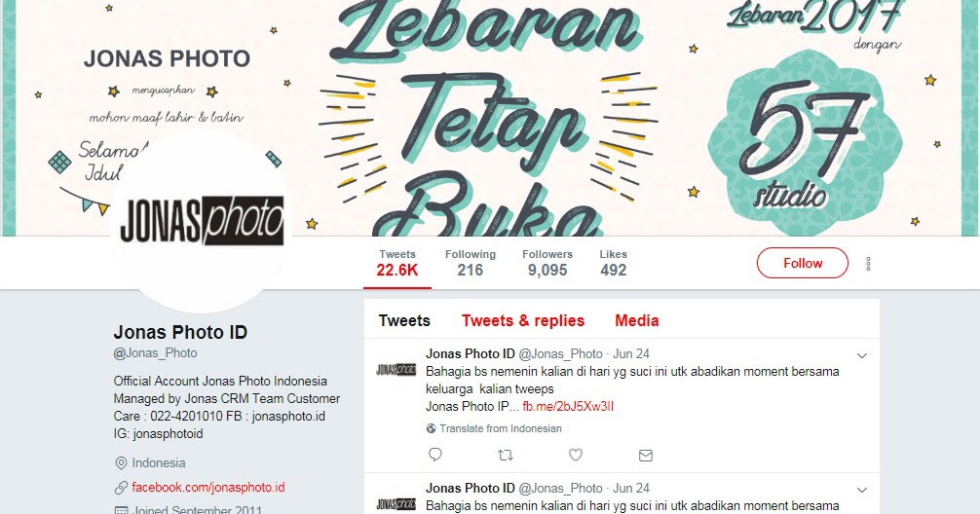
Task: Open the fb.me/2bJ5Xw3II link in tweet
Action: (x=568, y=407)
